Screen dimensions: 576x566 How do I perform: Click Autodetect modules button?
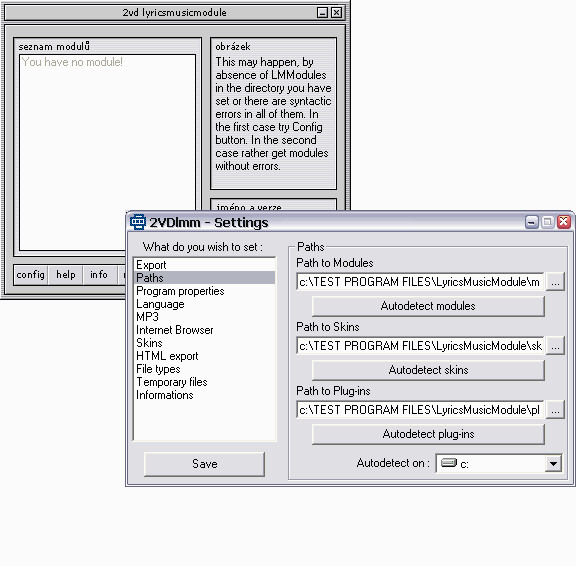[428, 306]
